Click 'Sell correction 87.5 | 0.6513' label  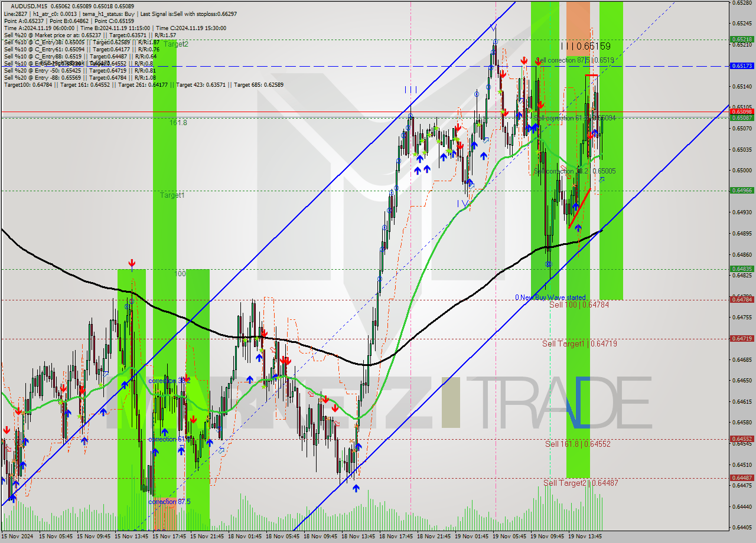click(x=575, y=60)
